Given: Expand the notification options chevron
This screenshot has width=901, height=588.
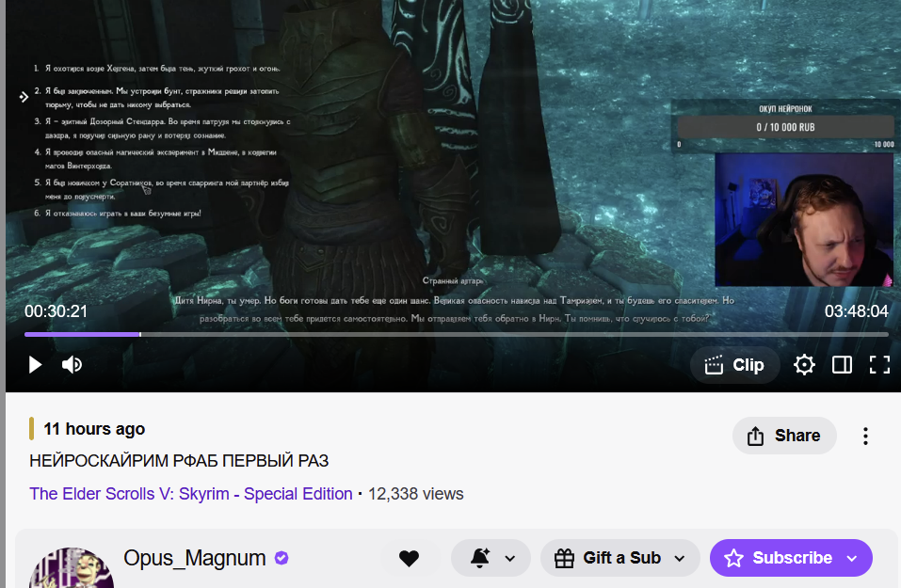Looking at the screenshot, I should coord(509,558).
